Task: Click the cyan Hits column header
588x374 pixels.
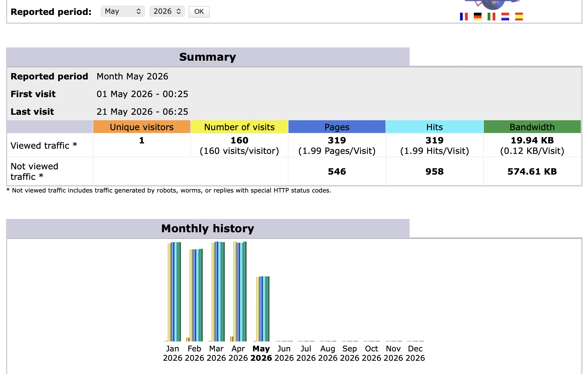Action: click(x=434, y=127)
